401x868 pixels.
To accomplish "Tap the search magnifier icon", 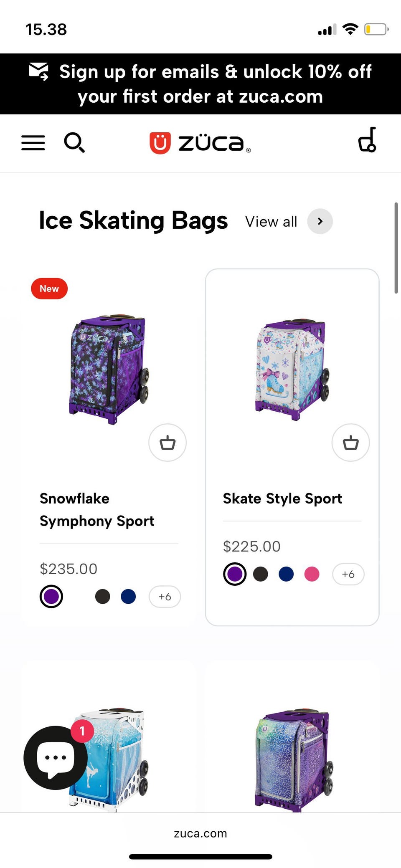I will click(x=74, y=143).
